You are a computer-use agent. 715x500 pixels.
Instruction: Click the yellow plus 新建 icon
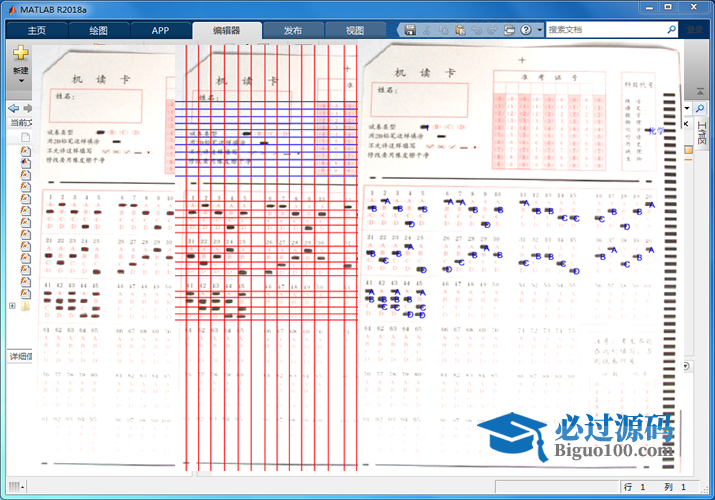[21, 53]
